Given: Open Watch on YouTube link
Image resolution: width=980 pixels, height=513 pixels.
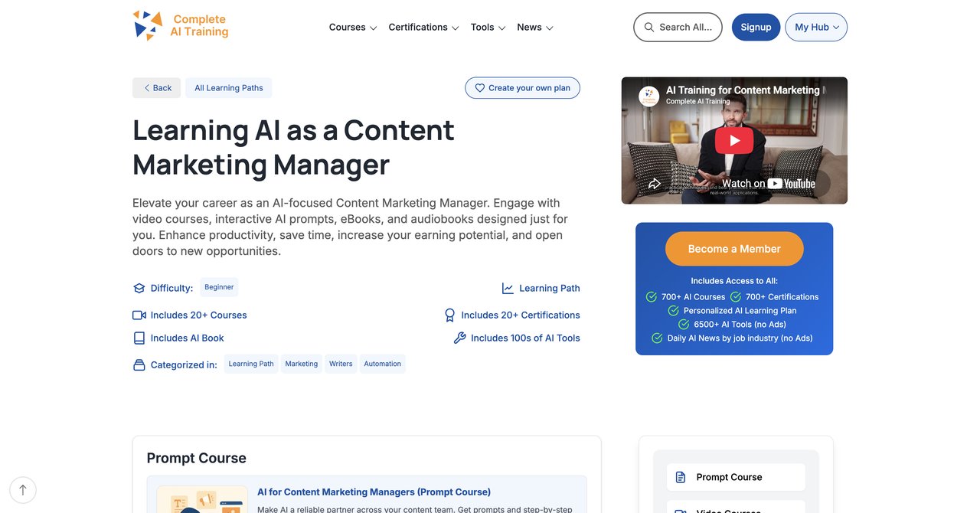Looking at the screenshot, I should coord(768,183).
